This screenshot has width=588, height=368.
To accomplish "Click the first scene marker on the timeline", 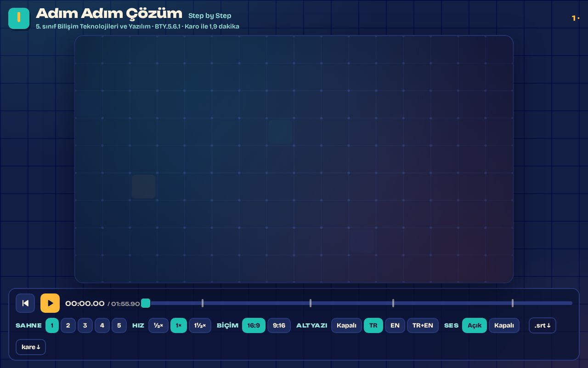I will (x=203, y=303).
